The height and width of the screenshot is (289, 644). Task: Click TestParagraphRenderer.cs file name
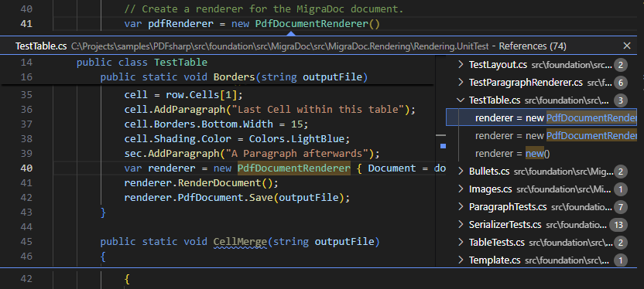[x=526, y=83]
